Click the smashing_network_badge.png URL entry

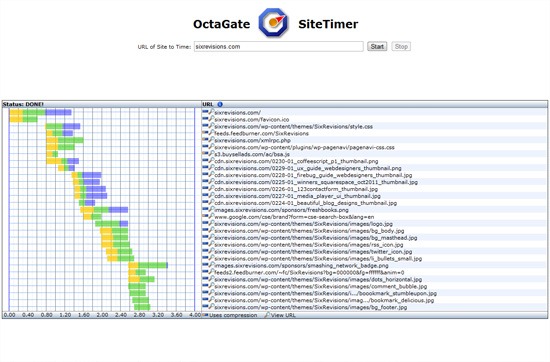click(301, 266)
